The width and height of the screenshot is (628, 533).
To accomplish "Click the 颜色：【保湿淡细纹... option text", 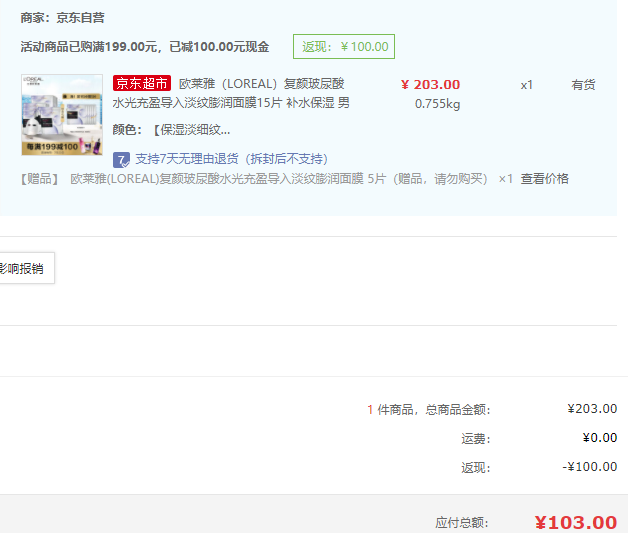I will point(171,130).
